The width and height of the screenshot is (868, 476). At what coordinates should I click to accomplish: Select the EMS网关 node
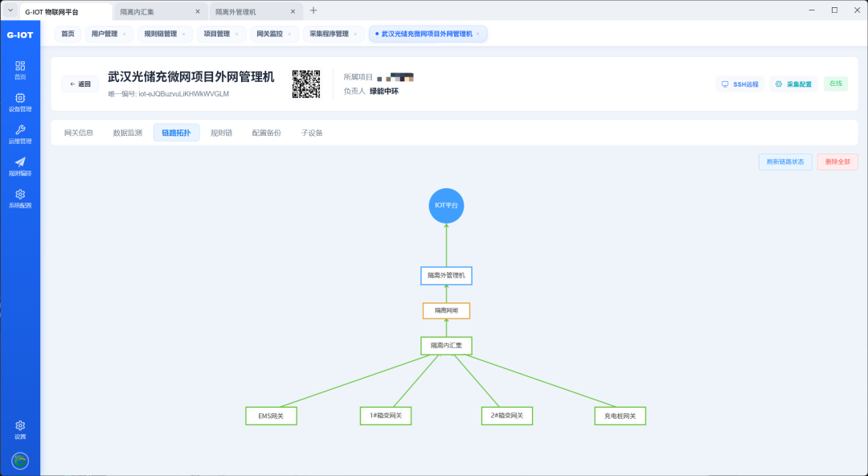pos(272,416)
